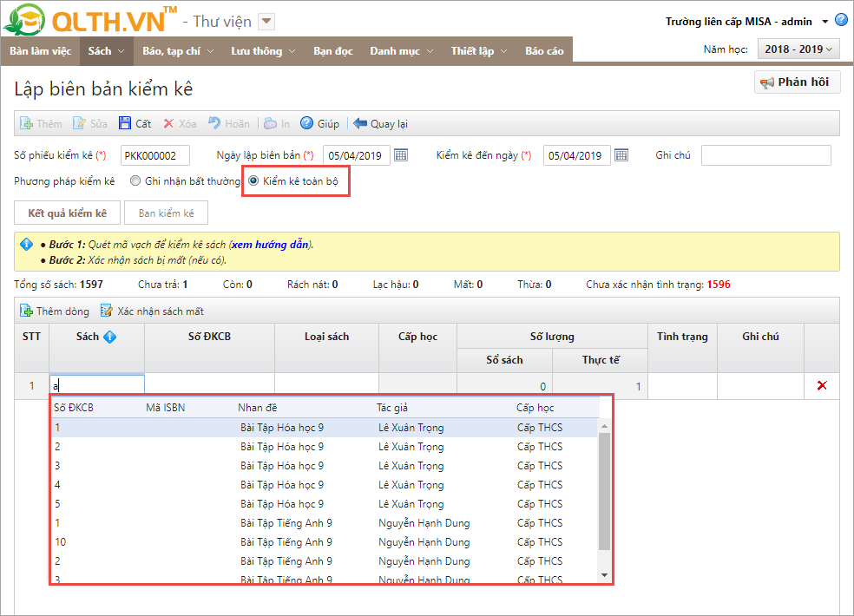This screenshot has width=854, height=616.
Task: Add a row with Thêm dòng icon
Action: point(26,311)
